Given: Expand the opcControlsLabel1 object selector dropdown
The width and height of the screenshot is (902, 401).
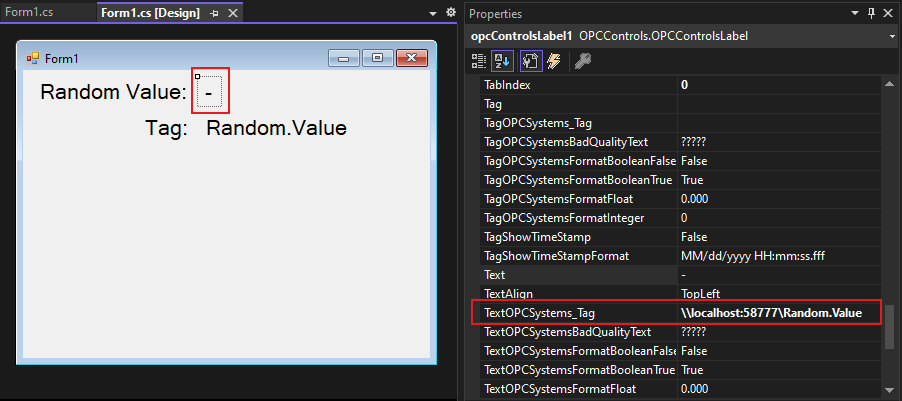Looking at the screenshot, I should pyautogui.click(x=891, y=36).
